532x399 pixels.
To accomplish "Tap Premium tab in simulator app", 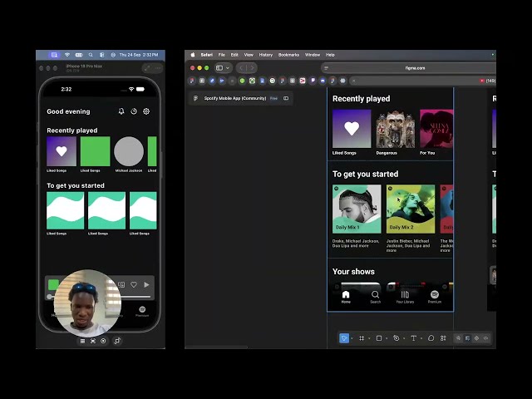I will pyautogui.click(x=142, y=311).
